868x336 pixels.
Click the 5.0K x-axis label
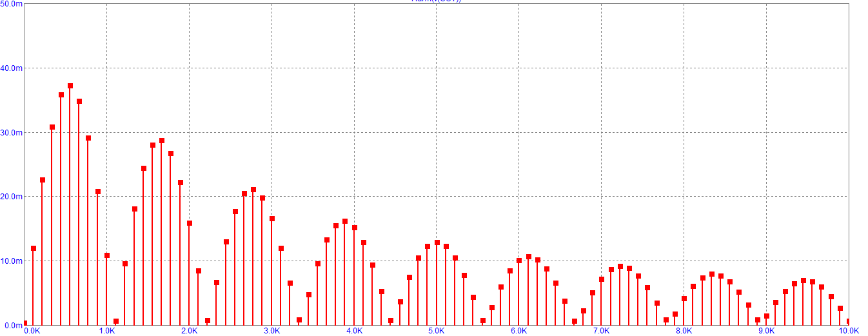click(x=437, y=331)
